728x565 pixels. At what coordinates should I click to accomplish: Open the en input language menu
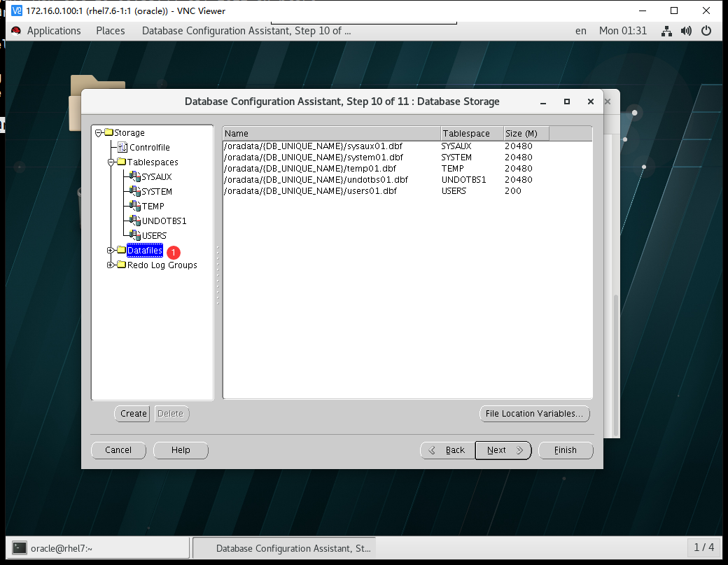point(581,31)
